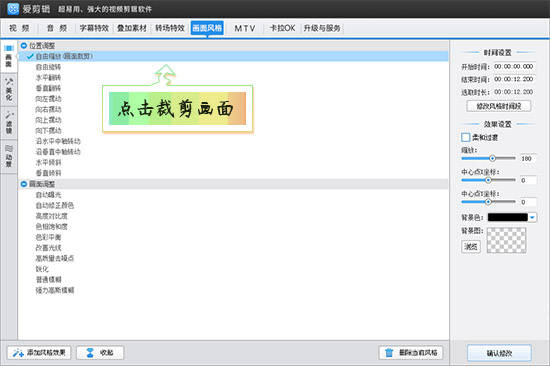Click the 删除当前风格 button
The width and height of the screenshot is (550, 366).
click(x=411, y=353)
